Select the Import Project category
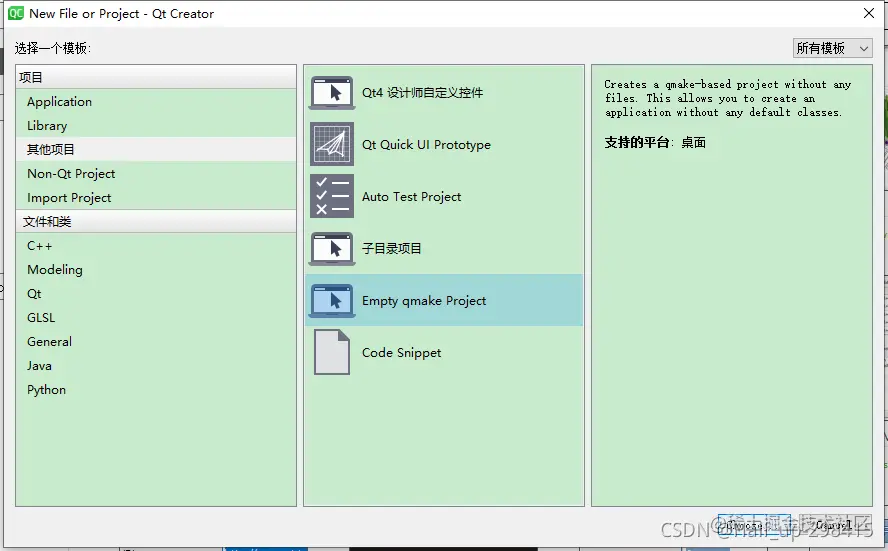Image resolution: width=888 pixels, height=551 pixels. tap(156, 198)
